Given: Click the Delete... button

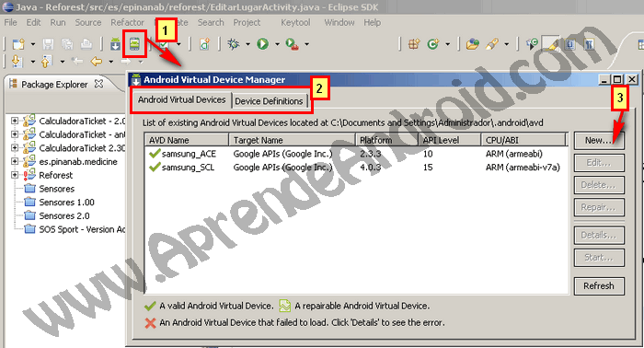Looking at the screenshot, I should click(598, 185).
